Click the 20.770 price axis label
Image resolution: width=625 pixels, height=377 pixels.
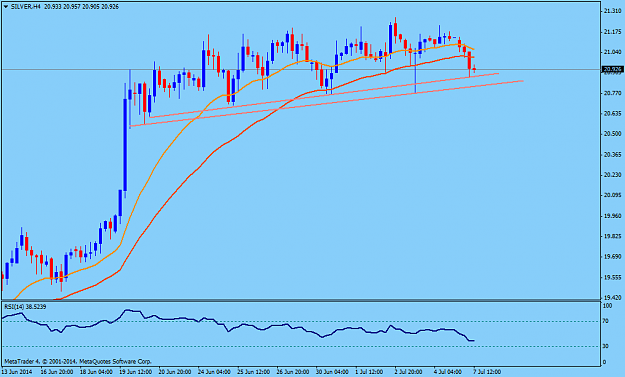(x=612, y=93)
